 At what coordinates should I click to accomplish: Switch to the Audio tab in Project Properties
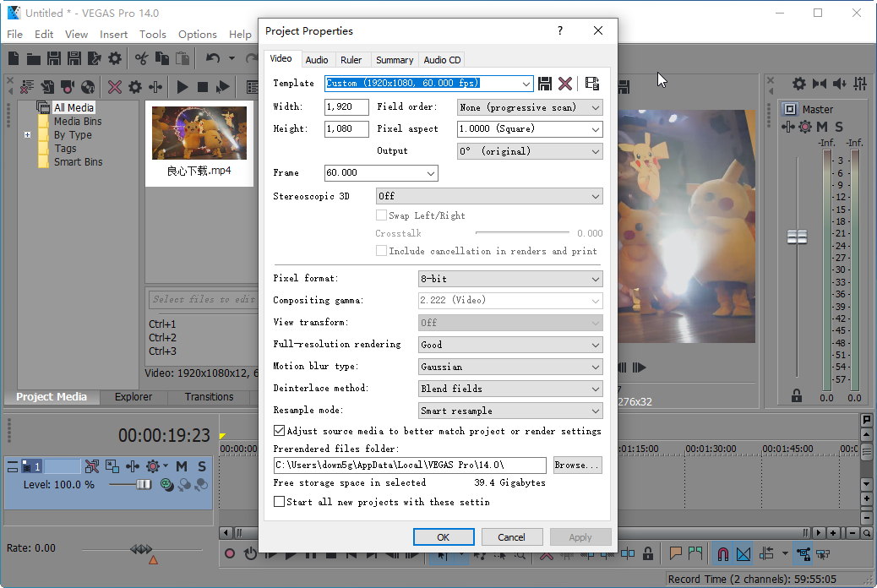[x=317, y=60]
